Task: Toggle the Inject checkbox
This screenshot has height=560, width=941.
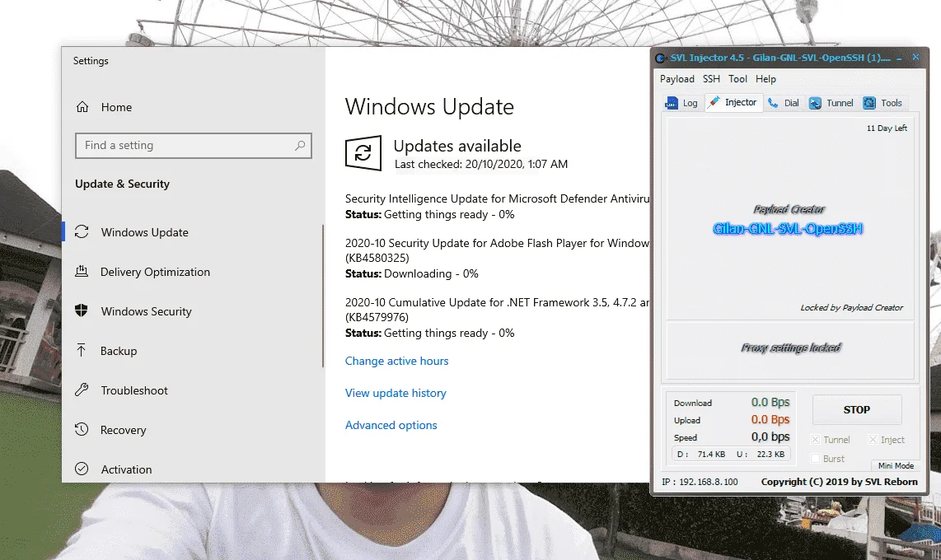Action: [x=873, y=440]
